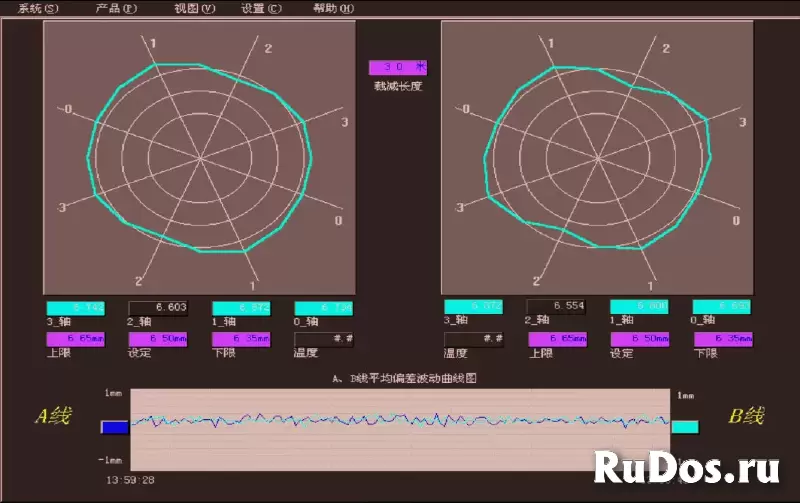Open the 帮助(H) menu
This screenshot has width=800, height=503.
(x=333, y=8)
